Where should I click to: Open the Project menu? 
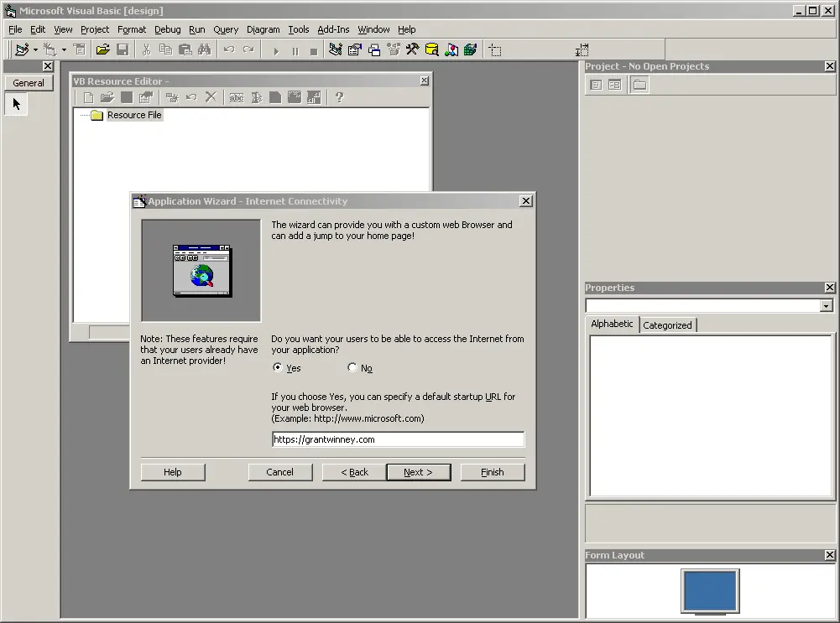pyautogui.click(x=95, y=29)
